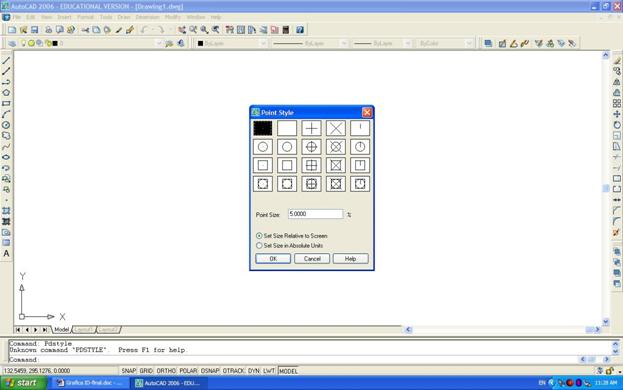Confirm with the OK button
Screen dimensions: 623x390
click(273, 259)
